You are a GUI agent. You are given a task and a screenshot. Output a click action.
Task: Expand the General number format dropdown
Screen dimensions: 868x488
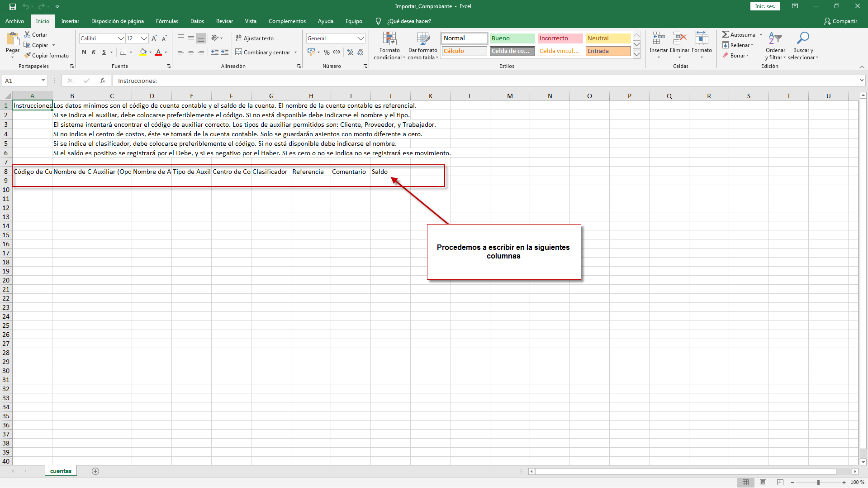pyautogui.click(x=360, y=38)
